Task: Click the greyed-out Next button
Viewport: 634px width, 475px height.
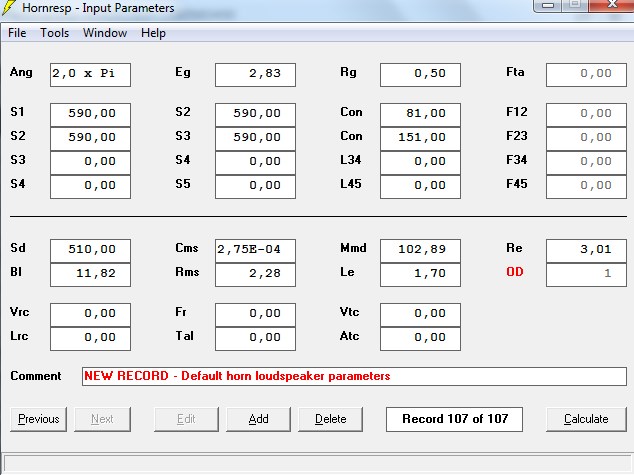Action: click(x=102, y=419)
